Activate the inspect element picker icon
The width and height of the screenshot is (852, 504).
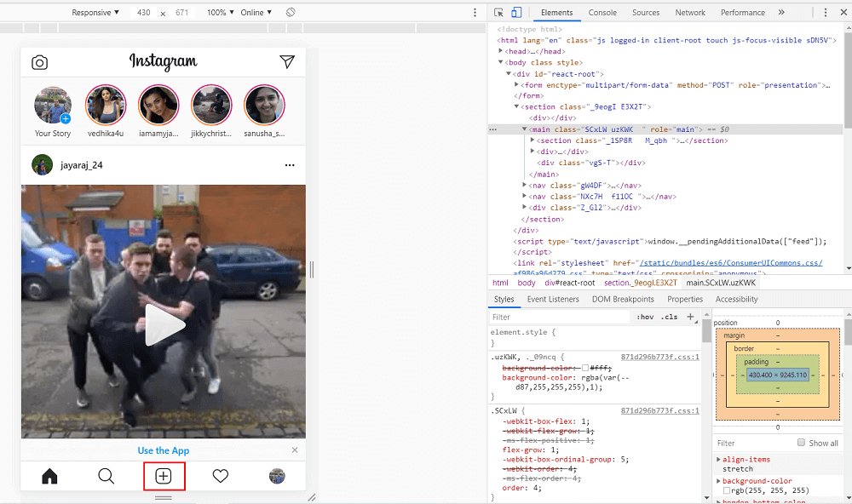point(499,13)
